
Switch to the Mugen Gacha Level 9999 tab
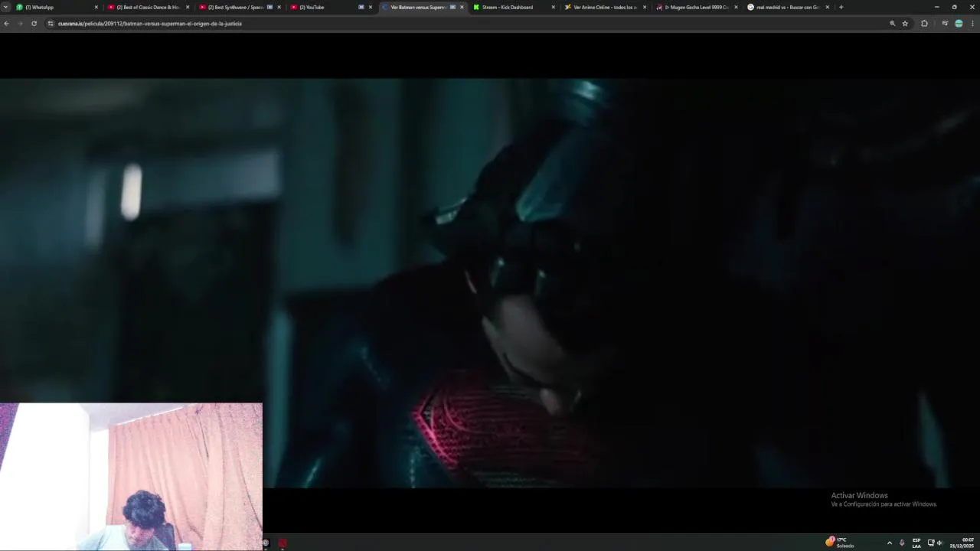(x=695, y=7)
